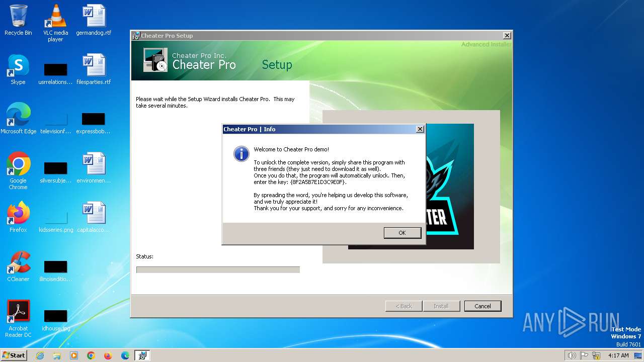
Task: Select the capitalacco document icon
Action: point(94,217)
